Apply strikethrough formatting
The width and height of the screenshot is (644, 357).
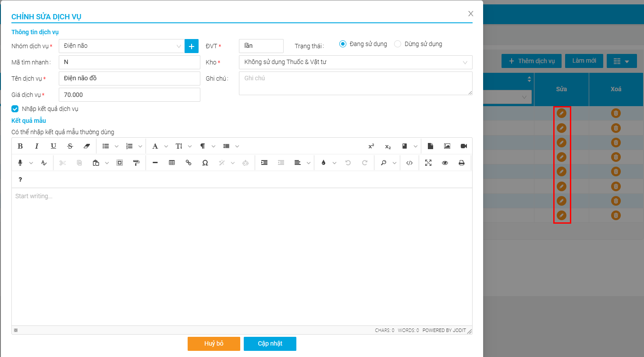tap(70, 146)
